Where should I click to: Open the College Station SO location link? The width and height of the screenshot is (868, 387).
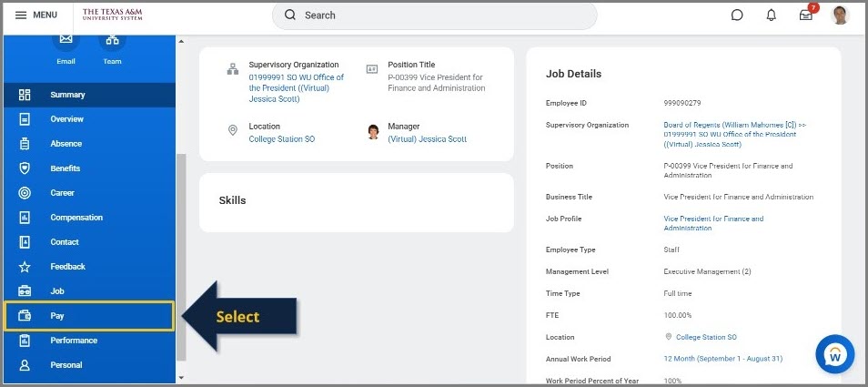[281, 139]
